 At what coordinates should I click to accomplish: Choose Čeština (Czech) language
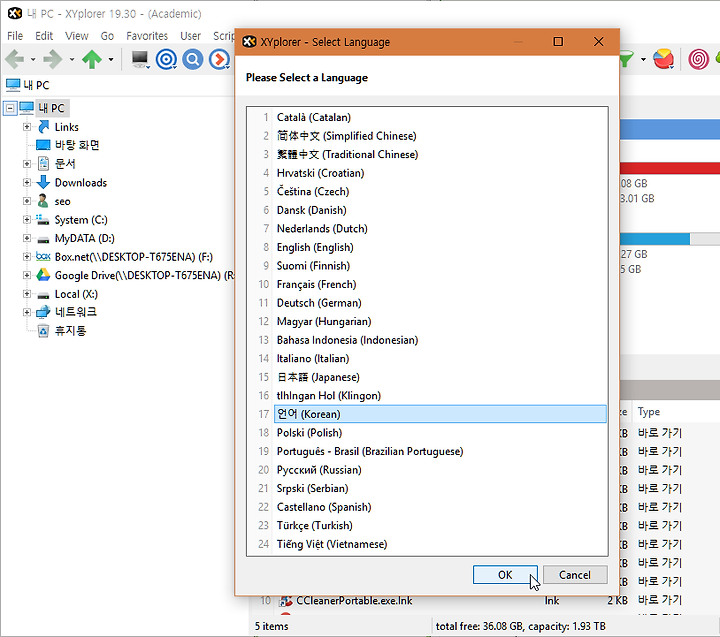tap(440, 192)
